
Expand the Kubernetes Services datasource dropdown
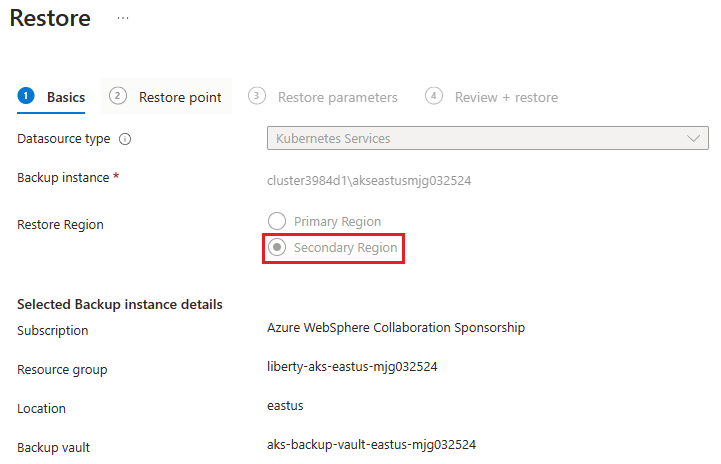(487, 138)
